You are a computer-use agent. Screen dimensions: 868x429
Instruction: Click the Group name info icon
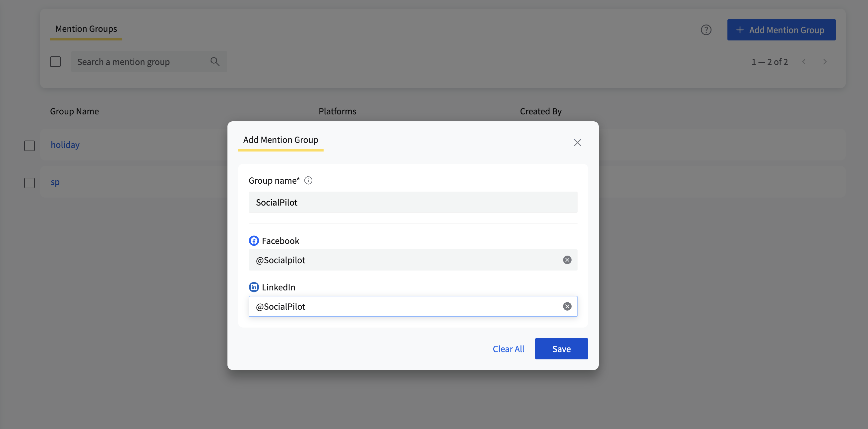click(308, 180)
